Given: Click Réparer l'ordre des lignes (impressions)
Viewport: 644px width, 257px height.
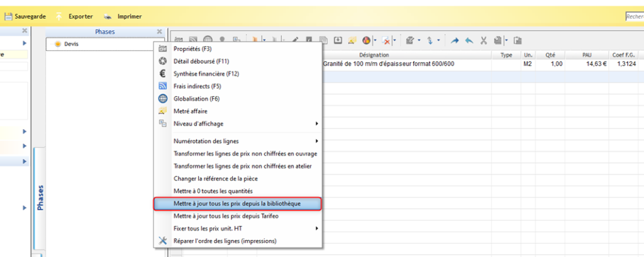Looking at the screenshot, I should pos(225,241).
